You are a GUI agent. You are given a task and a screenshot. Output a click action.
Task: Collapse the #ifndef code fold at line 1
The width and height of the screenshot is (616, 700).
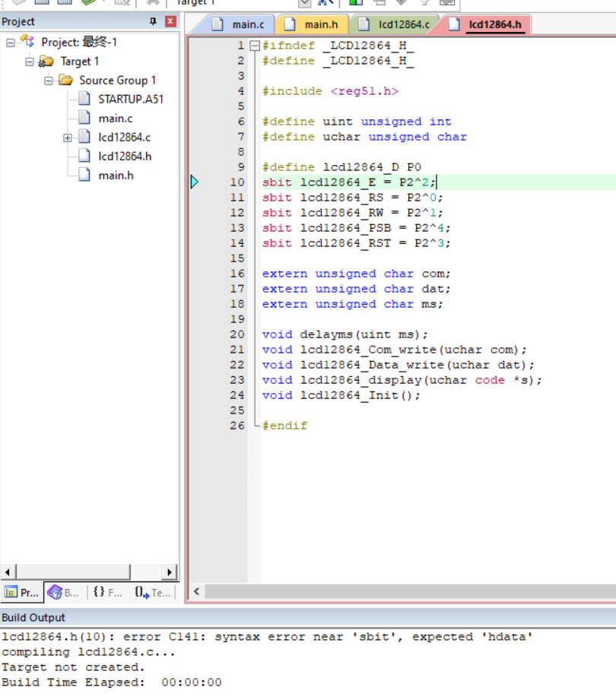coord(255,46)
